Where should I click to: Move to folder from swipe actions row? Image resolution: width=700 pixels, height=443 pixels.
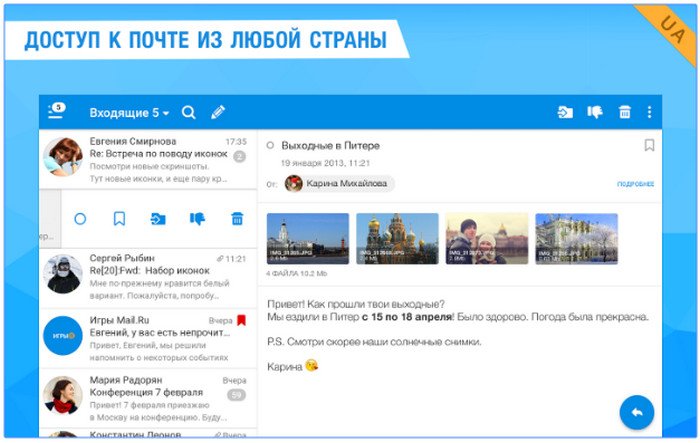click(158, 219)
